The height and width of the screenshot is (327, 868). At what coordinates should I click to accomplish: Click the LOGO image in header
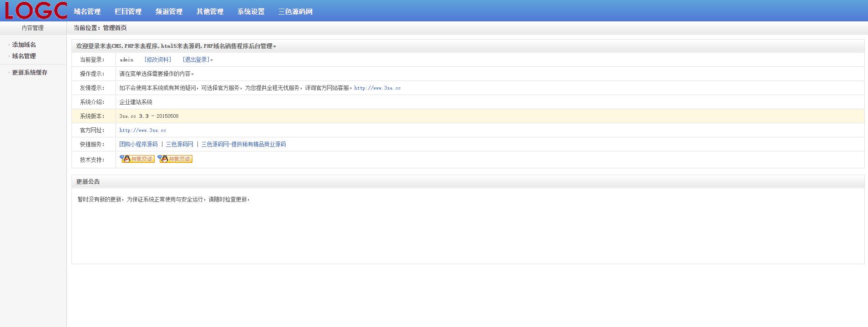[x=36, y=10]
